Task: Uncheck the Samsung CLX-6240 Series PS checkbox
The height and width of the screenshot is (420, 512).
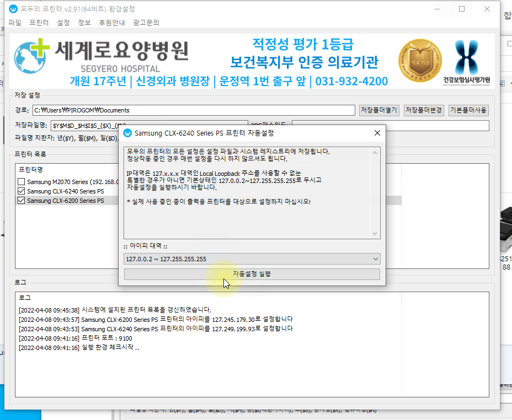Action: click(x=21, y=191)
